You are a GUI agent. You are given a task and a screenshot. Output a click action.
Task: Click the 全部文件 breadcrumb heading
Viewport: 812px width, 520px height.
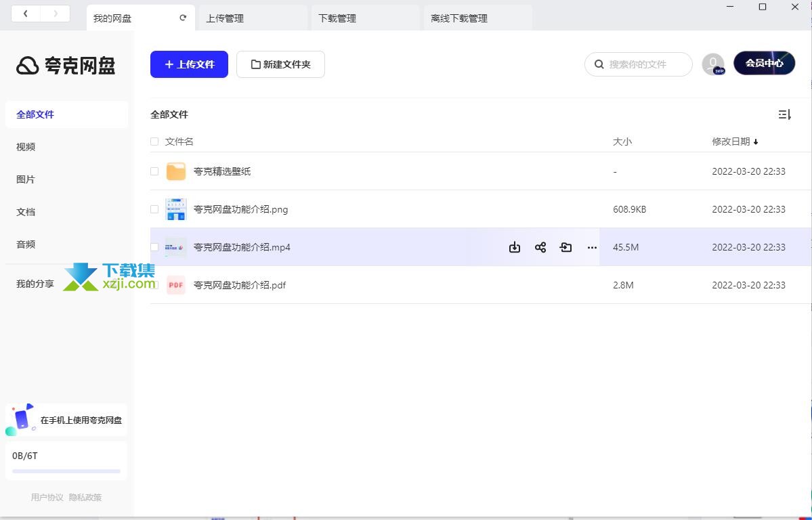click(x=169, y=114)
